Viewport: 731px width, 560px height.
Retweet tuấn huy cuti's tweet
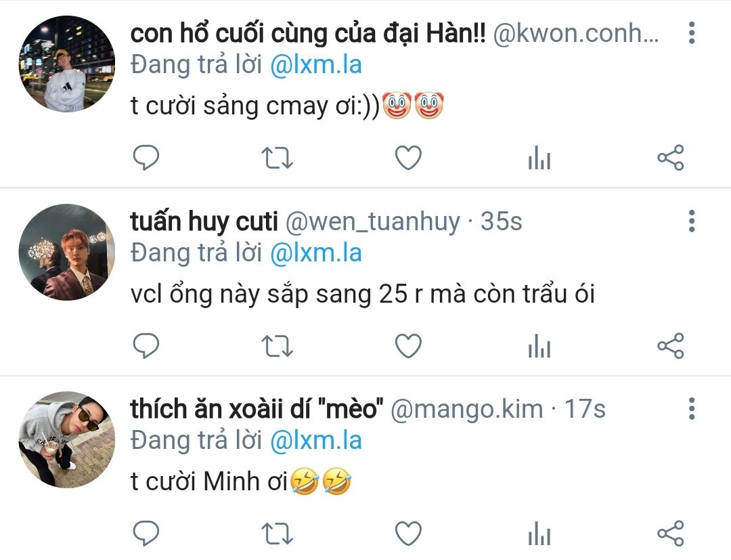pyautogui.click(x=277, y=346)
